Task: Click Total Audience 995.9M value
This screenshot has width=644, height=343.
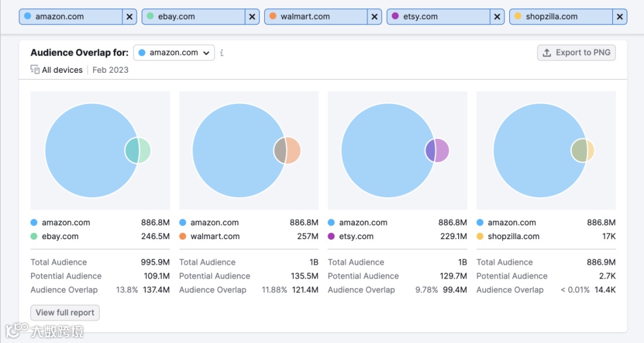Action: pyautogui.click(x=155, y=262)
